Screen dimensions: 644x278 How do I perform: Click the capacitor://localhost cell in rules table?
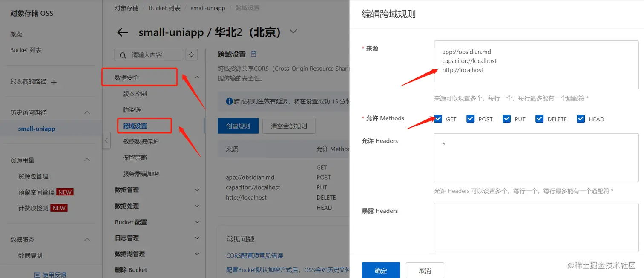253,188
